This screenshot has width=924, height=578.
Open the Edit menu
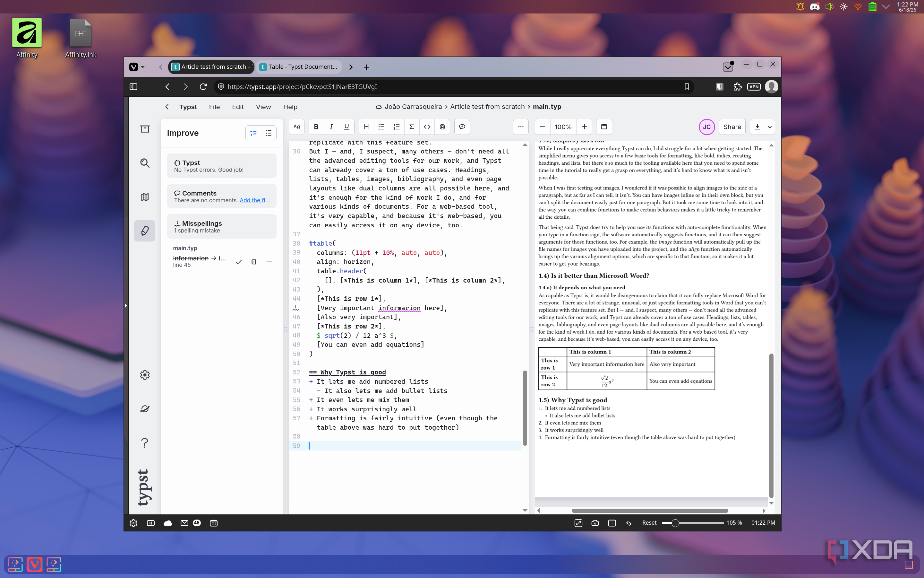click(x=237, y=107)
